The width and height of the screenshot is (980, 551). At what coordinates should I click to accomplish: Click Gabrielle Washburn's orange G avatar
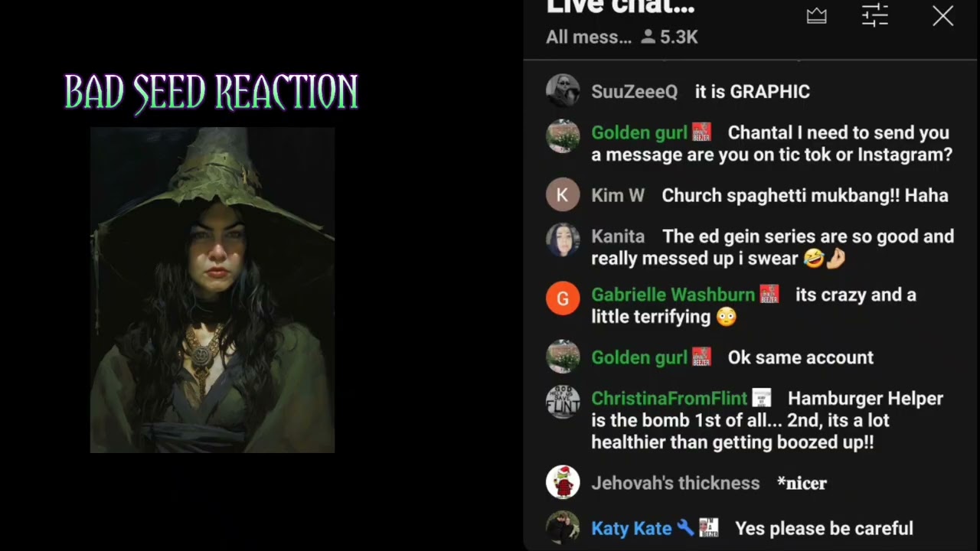tap(563, 298)
